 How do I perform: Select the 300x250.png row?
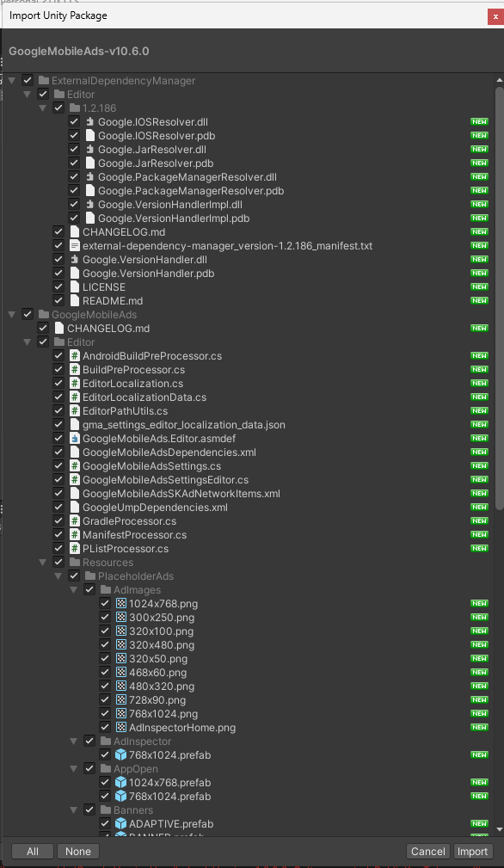tap(249, 618)
